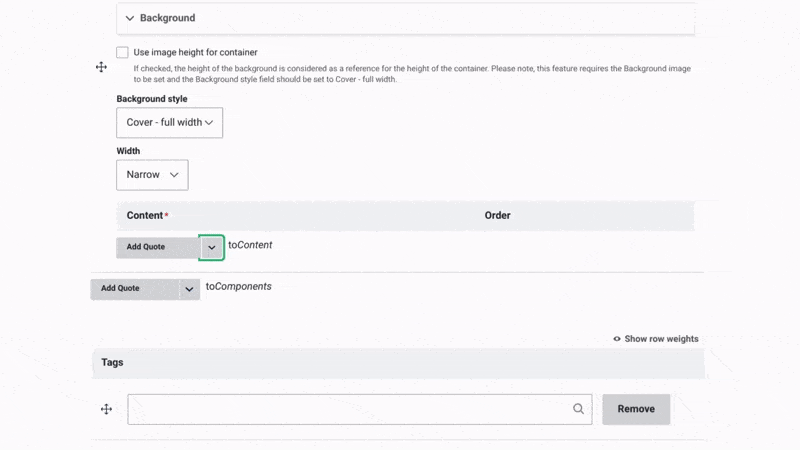The image size is (800, 450).
Task: Click Add Quote button to Content
Action: click(157, 247)
